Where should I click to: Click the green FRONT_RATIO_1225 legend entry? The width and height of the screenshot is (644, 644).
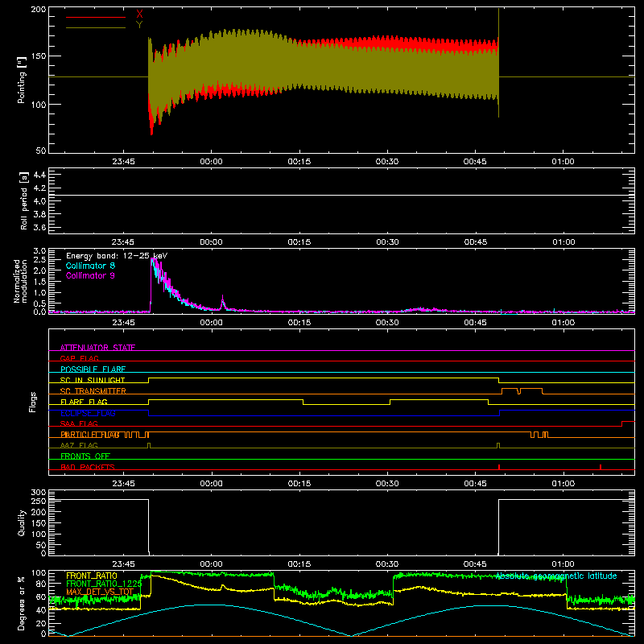point(104,584)
